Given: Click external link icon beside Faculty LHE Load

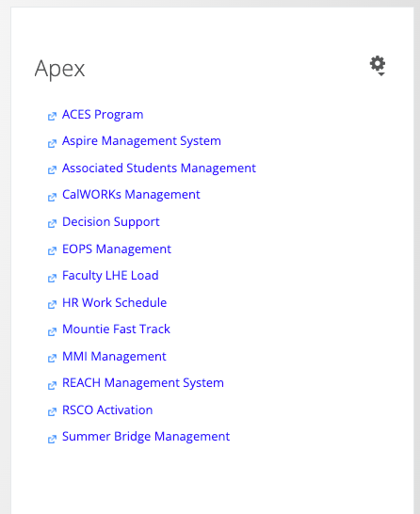Looking at the screenshot, I should pyautogui.click(x=52, y=278).
